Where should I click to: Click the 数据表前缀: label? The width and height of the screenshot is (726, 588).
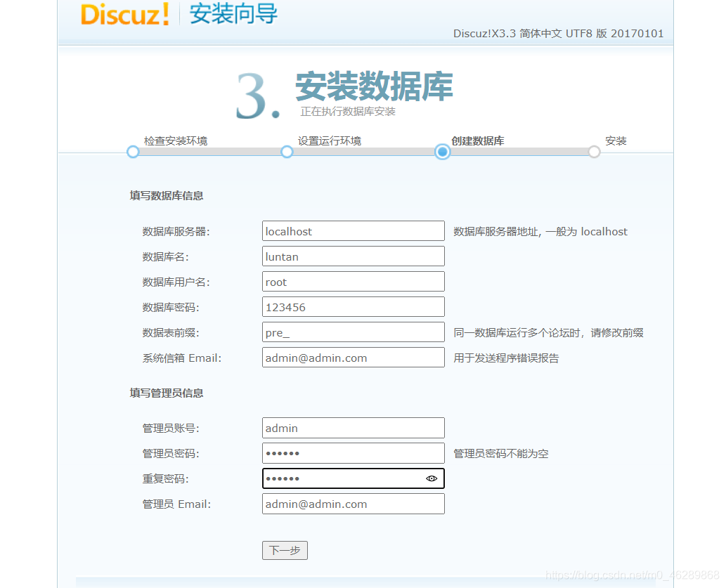click(171, 333)
